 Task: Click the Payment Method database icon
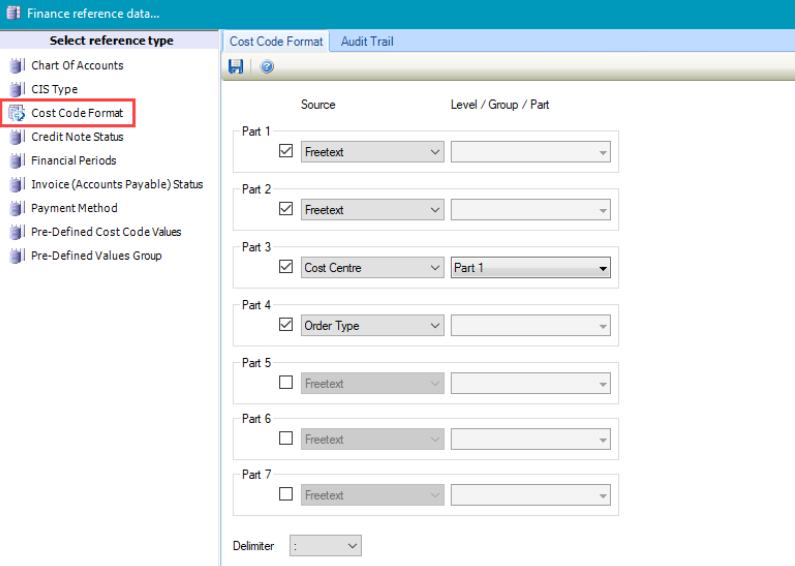point(16,209)
